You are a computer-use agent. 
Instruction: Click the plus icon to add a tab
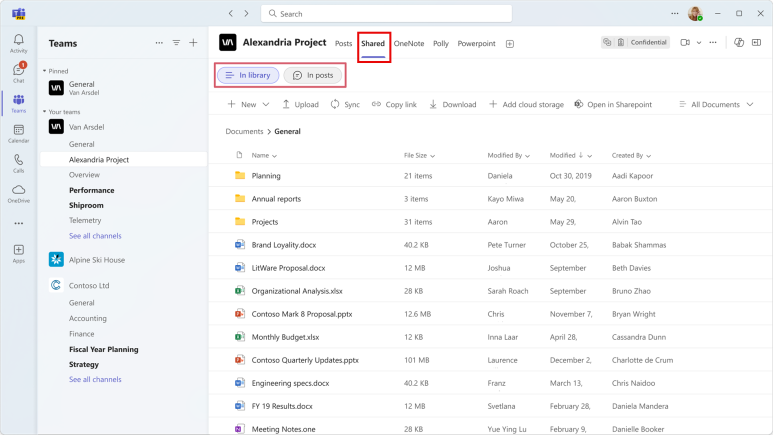(x=510, y=44)
